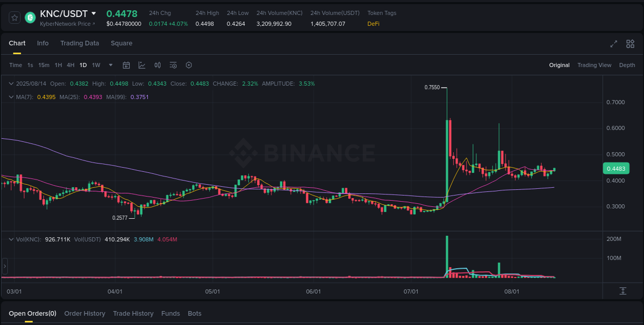Expand chart to fullscreen
This screenshot has height=325, width=644.
click(x=614, y=44)
